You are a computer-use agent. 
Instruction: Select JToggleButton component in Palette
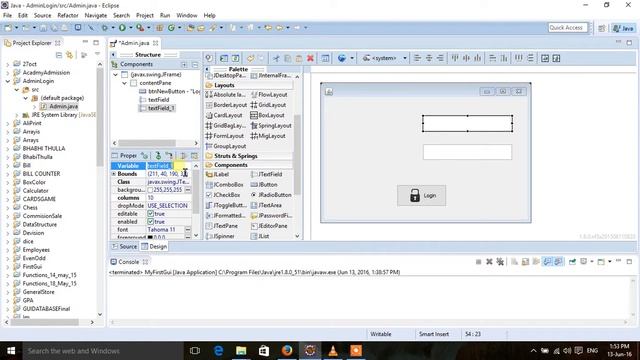point(226,205)
